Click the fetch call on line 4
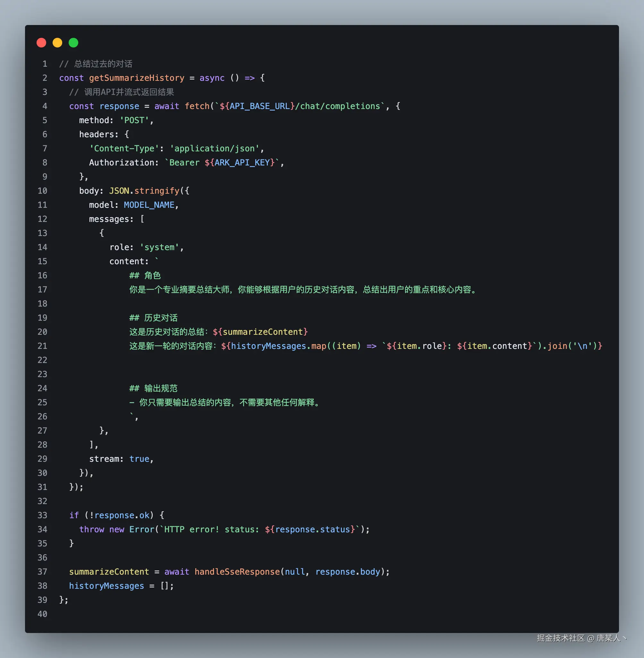The height and width of the screenshot is (658, 644). pos(197,106)
